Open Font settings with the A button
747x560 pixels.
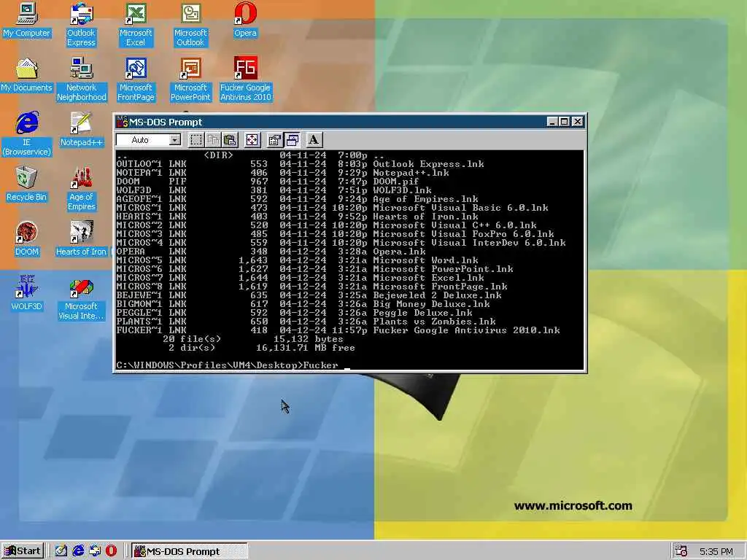313,140
